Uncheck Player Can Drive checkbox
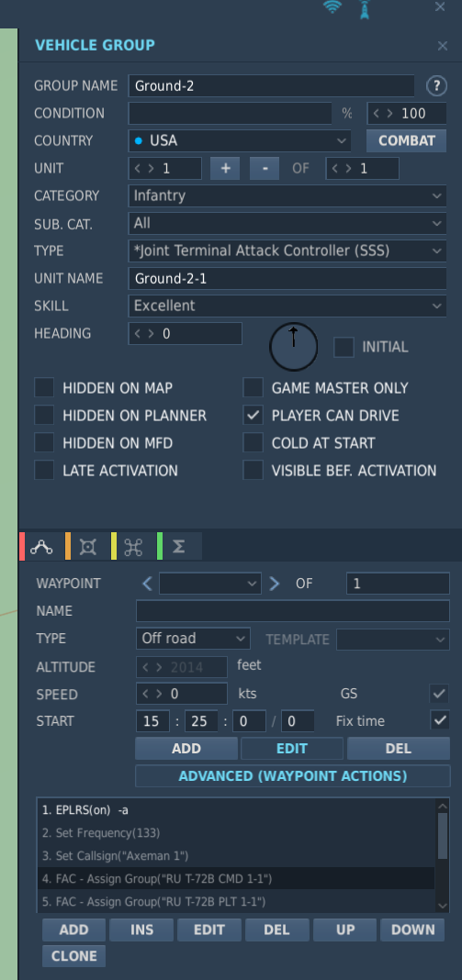 (x=253, y=415)
